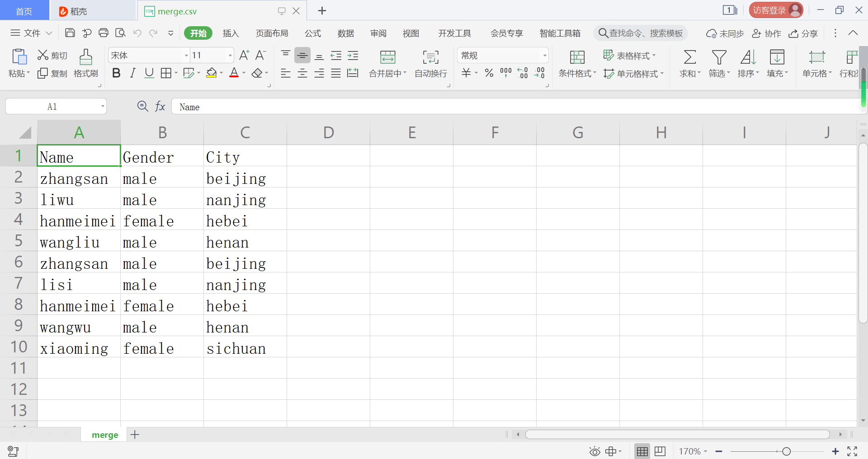This screenshot has width=868, height=459.
Task: Switch to the 审阅 ribbon tab
Action: point(378,33)
